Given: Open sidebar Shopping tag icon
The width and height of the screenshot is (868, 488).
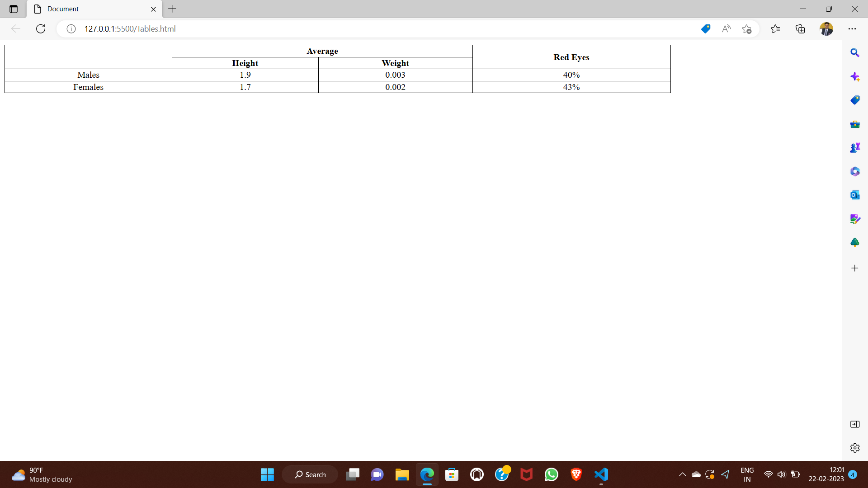Looking at the screenshot, I should [x=855, y=100].
